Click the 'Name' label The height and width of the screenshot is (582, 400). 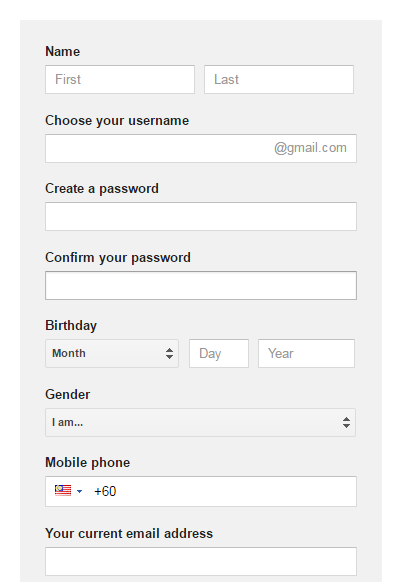coord(62,51)
